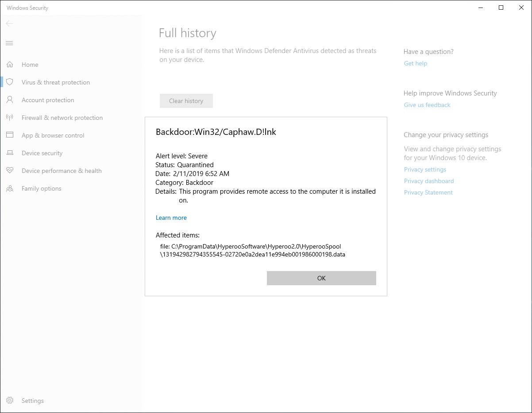Viewport: 532px width, 413px height.
Task: Click the Have a question? heading
Action: pyautogui.click(x=428, y=52)
